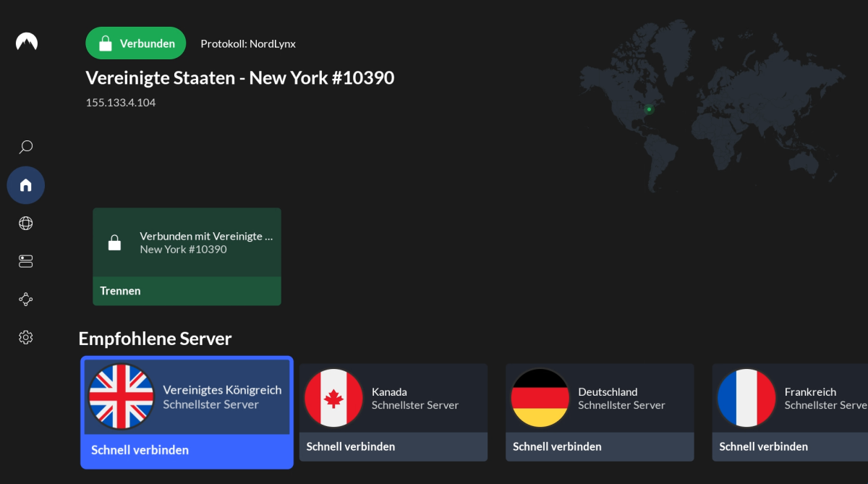
Task: Click Trennen to disconnect VPN
Action: 187,291
